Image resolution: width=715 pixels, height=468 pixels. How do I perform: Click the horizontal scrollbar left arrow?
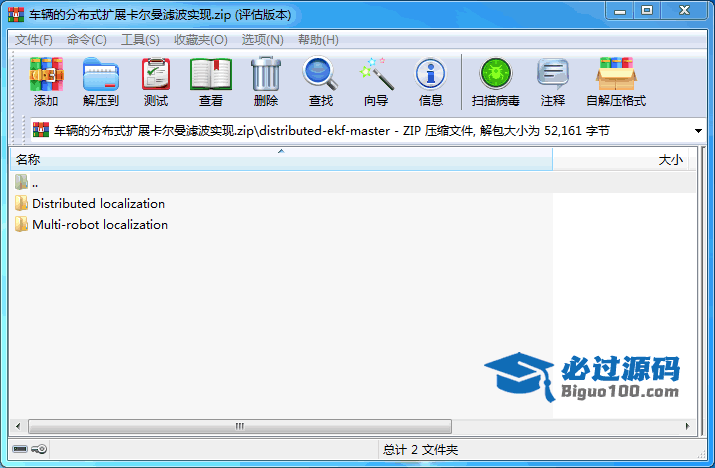pyautogui.click(x=18, y=426)
